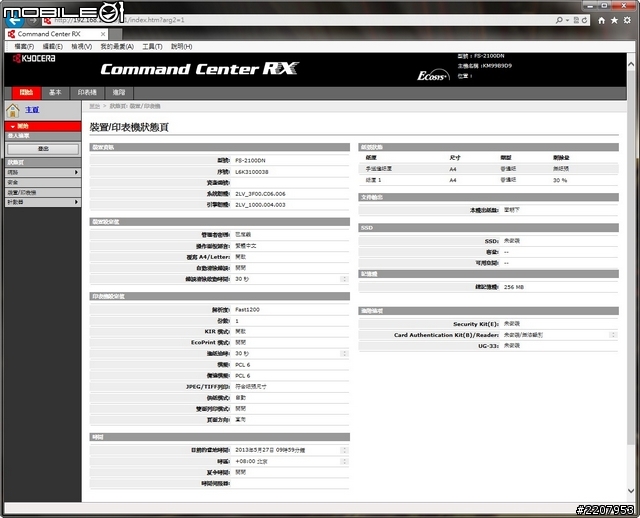
Task: Click the small icon on the error-clear 30 秒 row
Action: pyautogui.click(x=344, y=279)
